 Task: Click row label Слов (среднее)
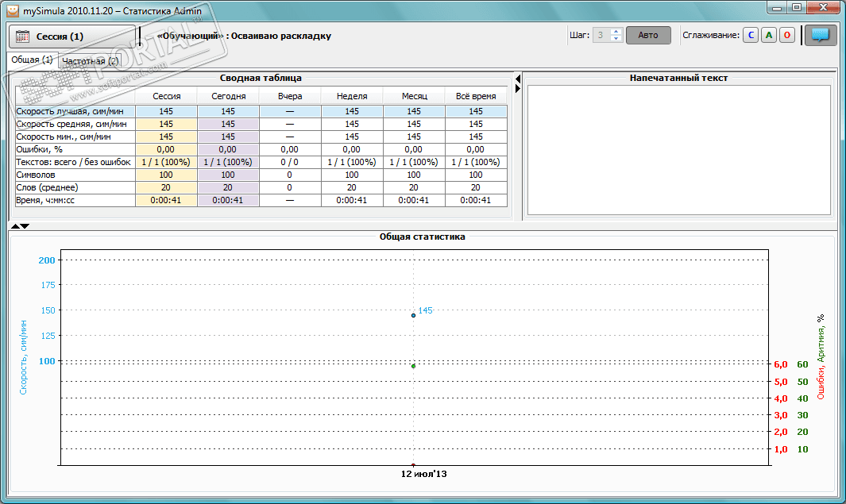pos(75,187)
